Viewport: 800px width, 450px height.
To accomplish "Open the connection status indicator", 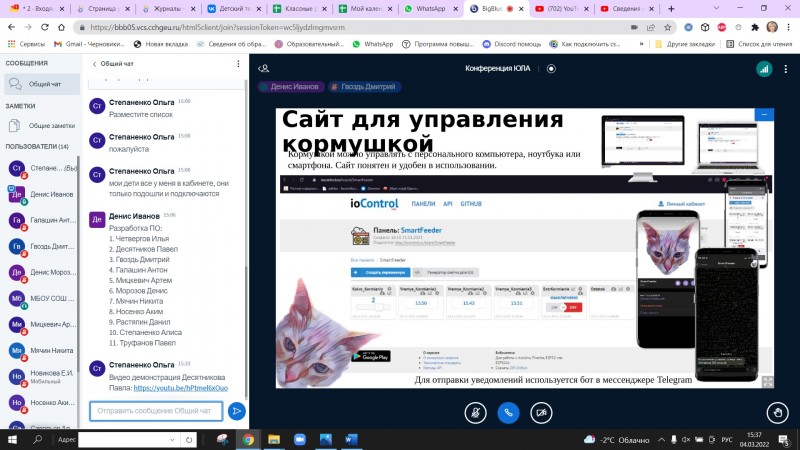I will 764,68.
